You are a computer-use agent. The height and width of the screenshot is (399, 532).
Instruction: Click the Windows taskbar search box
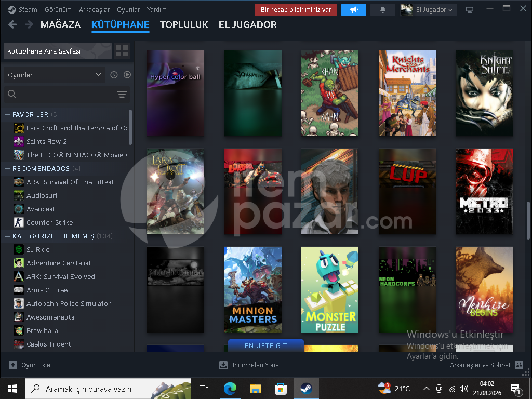click(108, 389)
